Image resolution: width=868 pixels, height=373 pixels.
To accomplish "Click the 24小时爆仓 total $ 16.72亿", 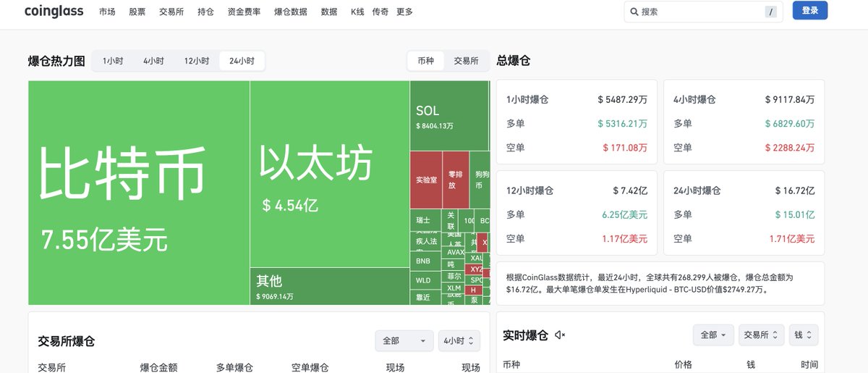I will pyautogui.click(x=794, y=191).
